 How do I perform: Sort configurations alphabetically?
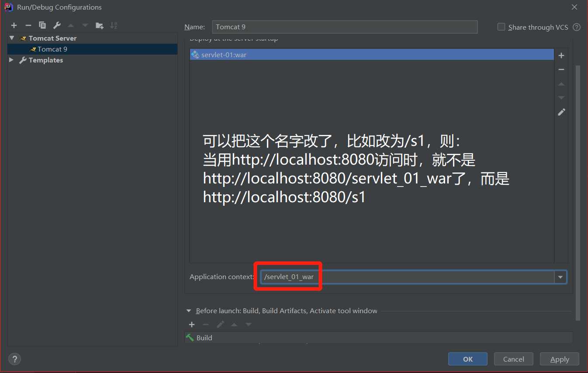click(114, 25)
